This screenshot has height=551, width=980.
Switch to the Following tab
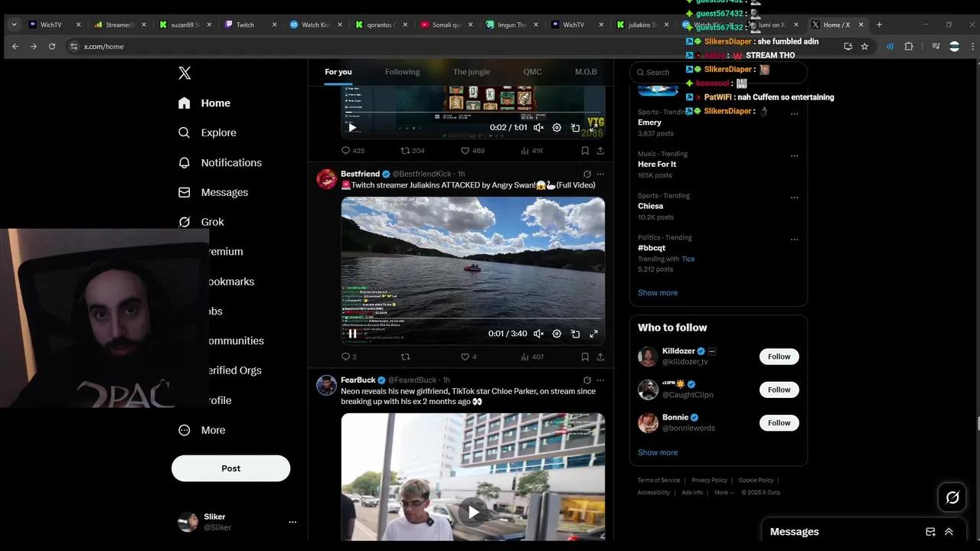(x=402, y=72)
